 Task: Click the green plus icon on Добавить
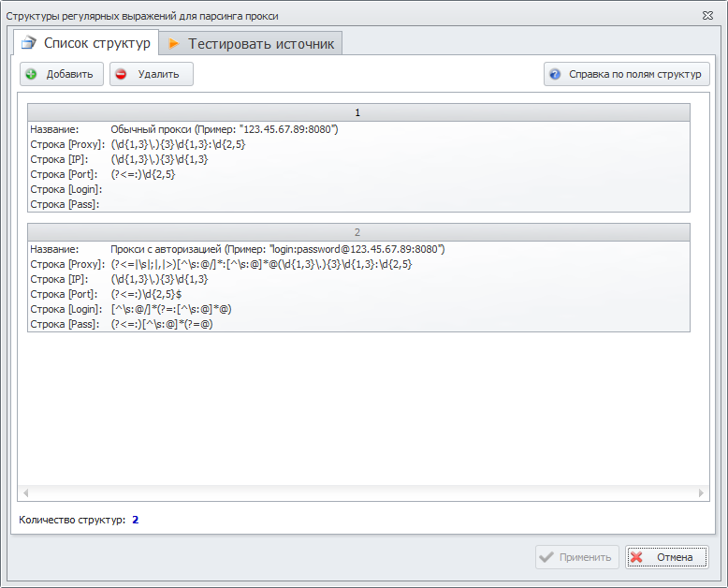31,75
